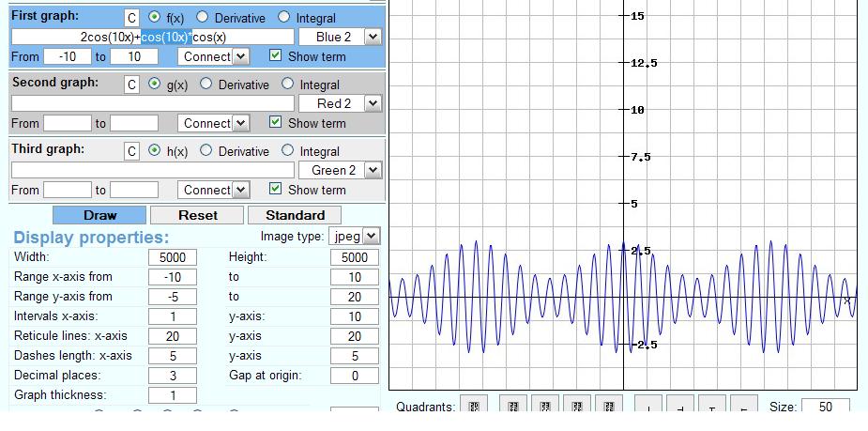Click the axis layout icon left of Size
This screenshot has height=431, width=868.
[743, 407]
